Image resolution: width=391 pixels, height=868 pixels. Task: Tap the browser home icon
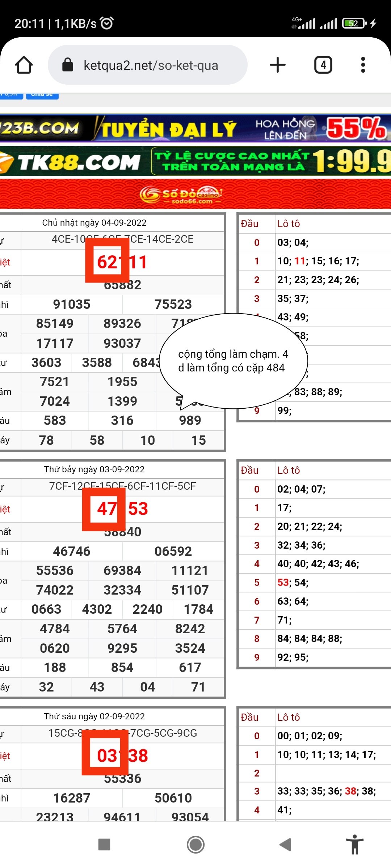[x=24, y=65]
